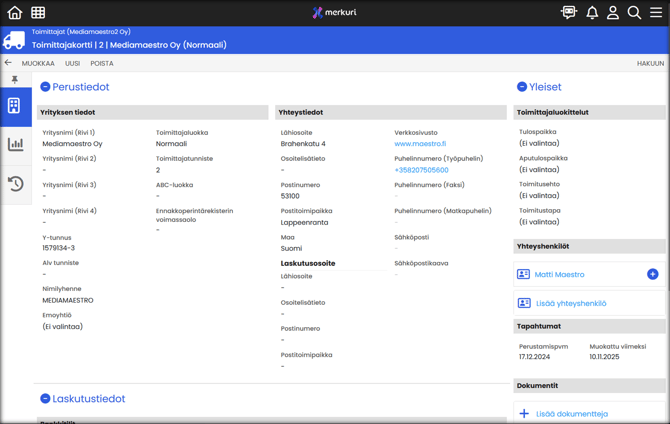The width and height of the screenshot is (670, 424).
Task: Open the apps grid menu icon
Action: [38, 13]
